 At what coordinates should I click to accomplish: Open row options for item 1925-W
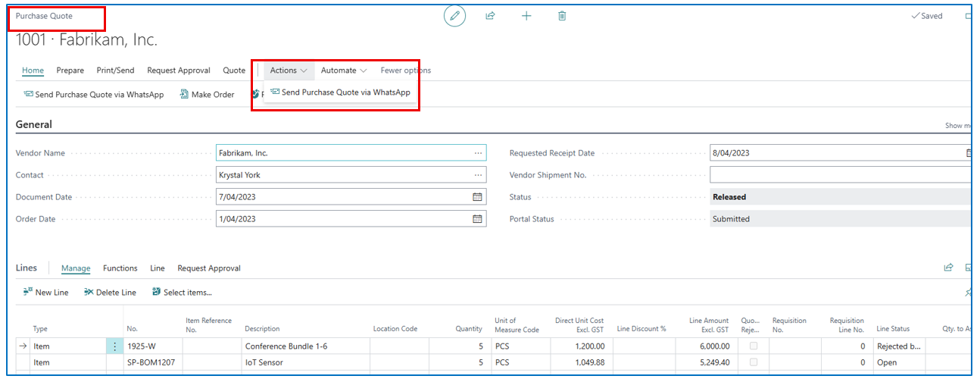coord(115,346)
